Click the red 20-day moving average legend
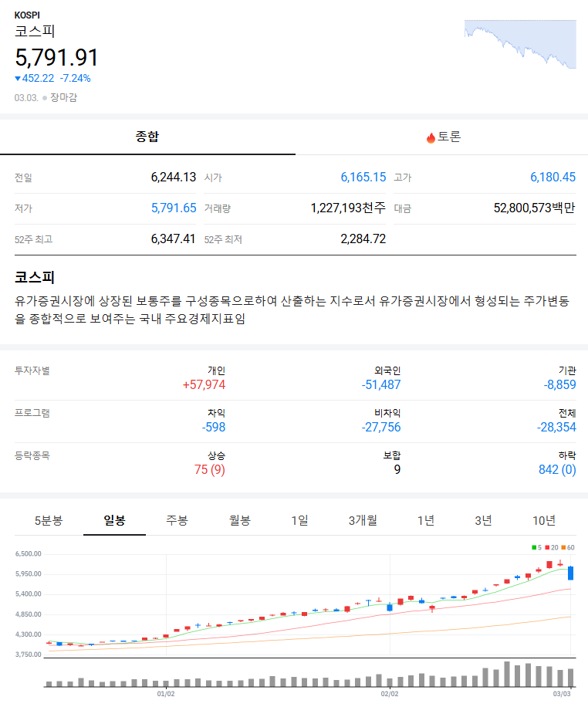 pos(552,547)
